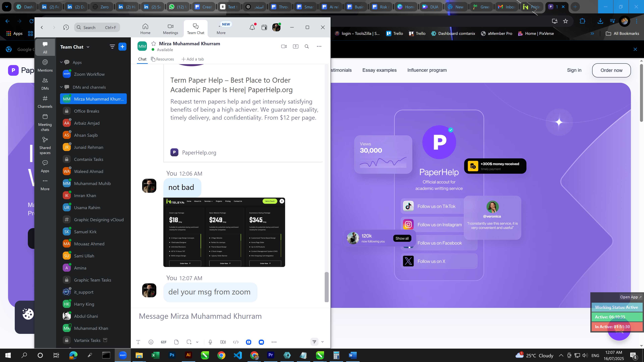
Task: Open Graphic Designing vCloud channel
Action: click(x=93, y=220)
